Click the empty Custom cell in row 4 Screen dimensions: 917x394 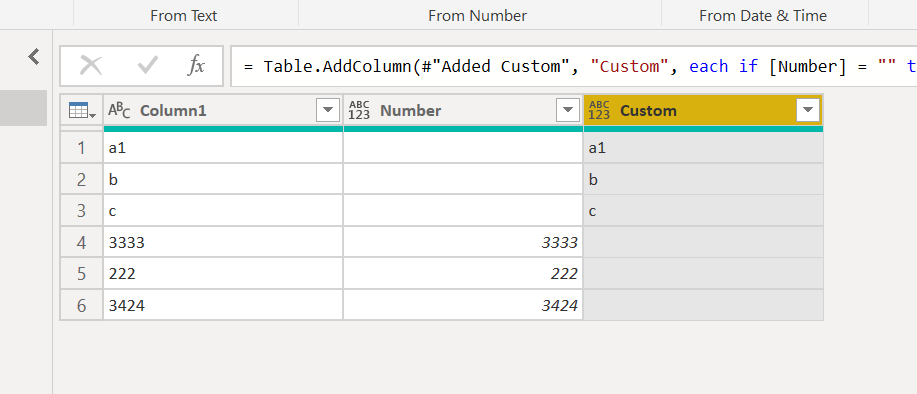[x=704, y=242]
